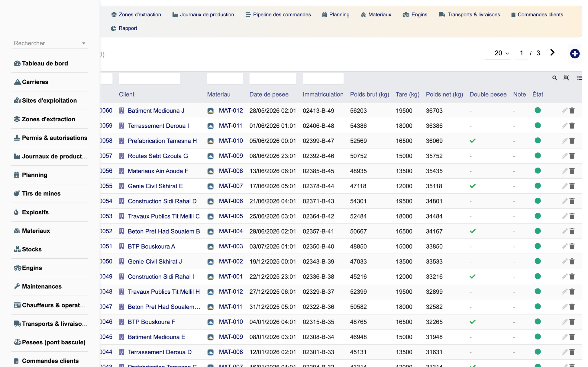
Task: Sort by Date de pesee column header
Action: click(x=269, y=94)
